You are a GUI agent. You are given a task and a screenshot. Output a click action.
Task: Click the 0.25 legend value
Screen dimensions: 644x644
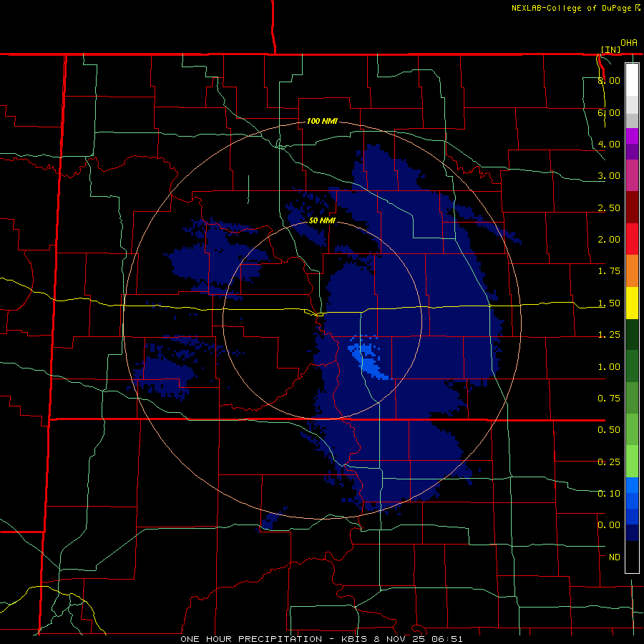[x=609, y=462]
